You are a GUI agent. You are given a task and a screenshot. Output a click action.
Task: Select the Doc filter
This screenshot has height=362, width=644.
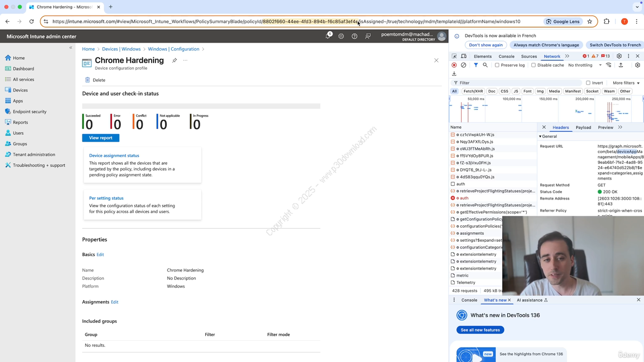[492, 92]
